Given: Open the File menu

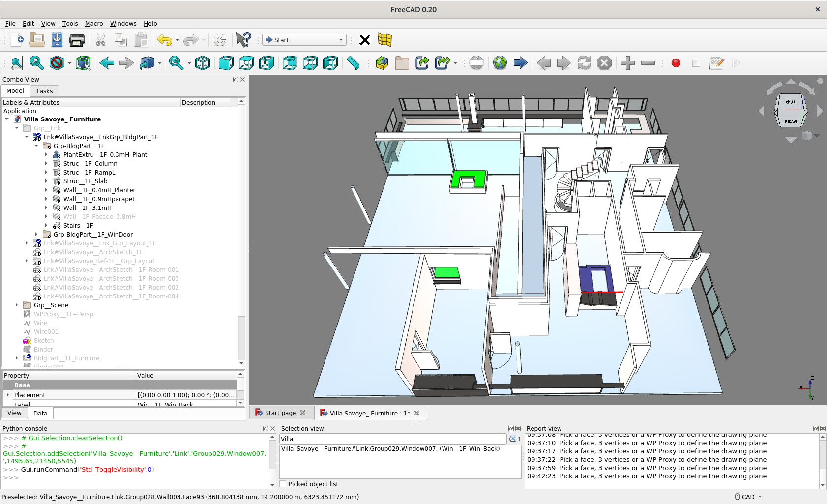Looking at the screenshot, I should (10, 23).
